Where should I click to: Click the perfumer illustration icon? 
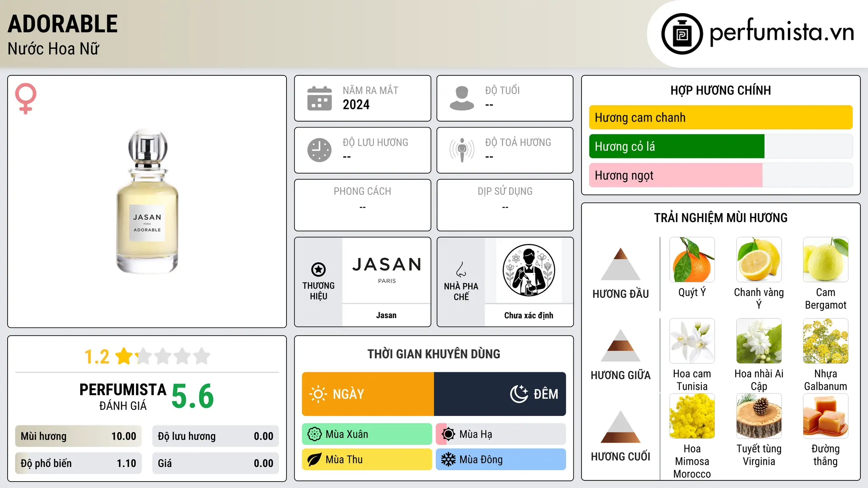529,270
